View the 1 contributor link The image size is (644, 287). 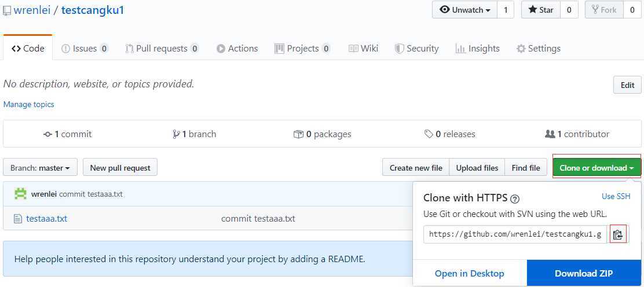(x=577, y=134)
